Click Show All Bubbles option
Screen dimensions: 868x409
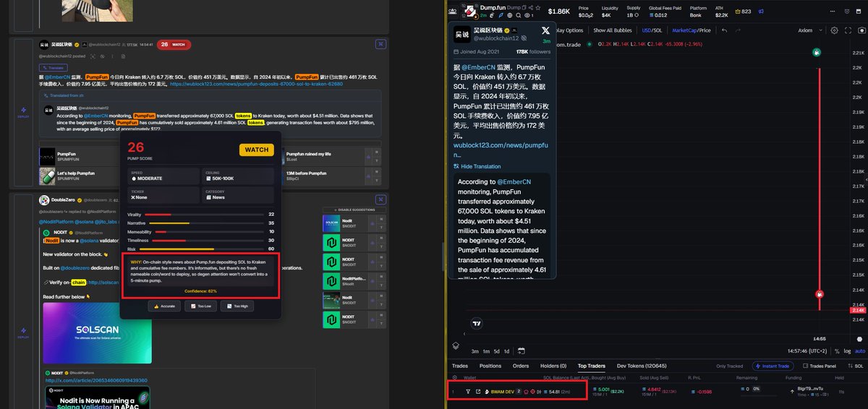pos(613,30)
